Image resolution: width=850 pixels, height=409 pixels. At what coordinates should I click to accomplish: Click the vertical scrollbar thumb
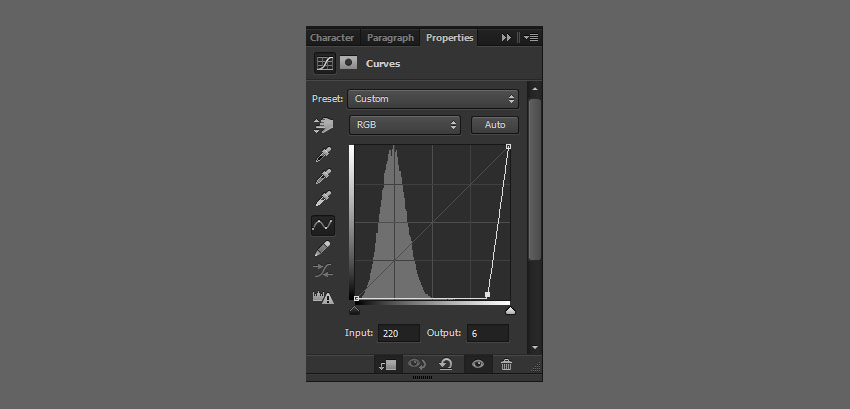click(535, 179)
